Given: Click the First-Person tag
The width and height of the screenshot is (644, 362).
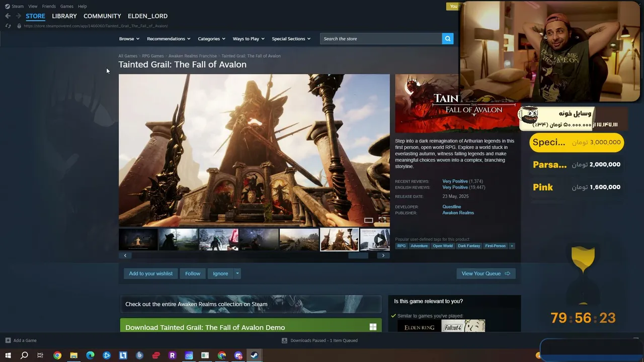Looking at the screenshot, I should pos(495,246).
